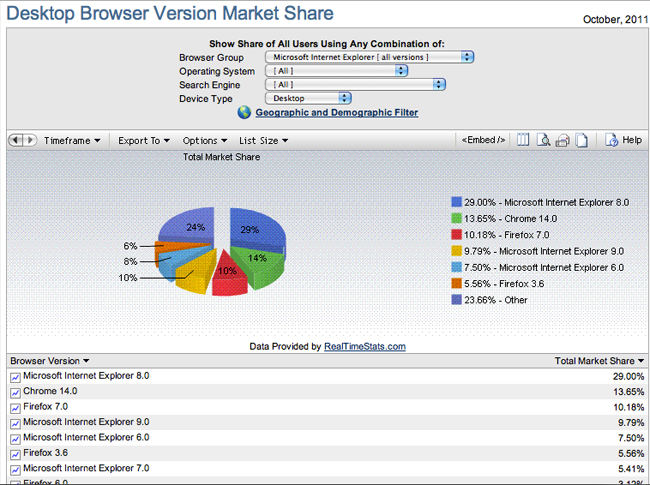Click the blue Internet Explorer 8.0 legend swatch
The image size is (650, 485).
[x=456, y=202]
